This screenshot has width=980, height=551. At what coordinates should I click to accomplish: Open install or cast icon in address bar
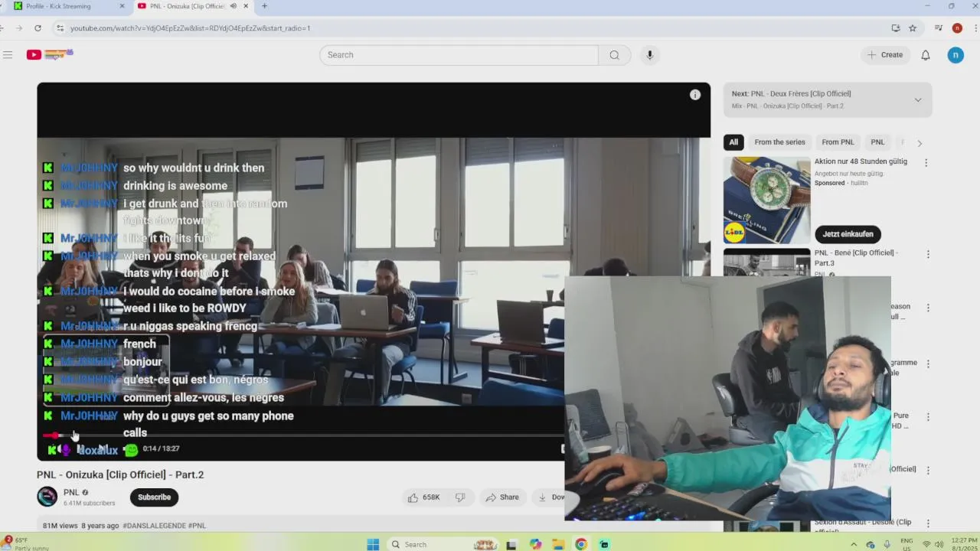pos(896,28)
